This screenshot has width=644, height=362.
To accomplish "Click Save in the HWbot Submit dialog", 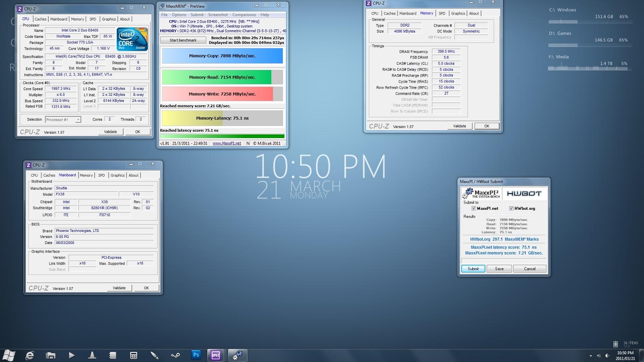I will tap(499, 269).
